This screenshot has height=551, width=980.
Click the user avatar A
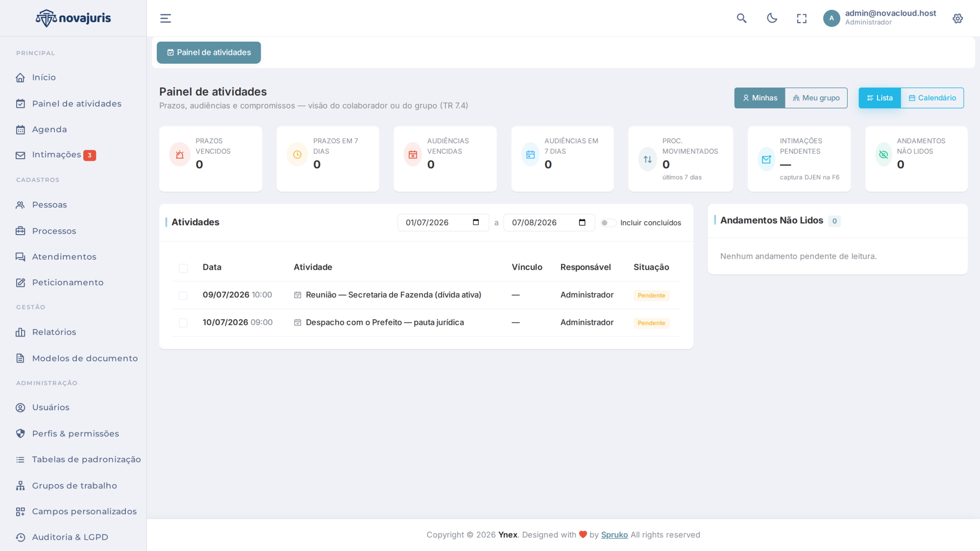click(x=832, y=19)
